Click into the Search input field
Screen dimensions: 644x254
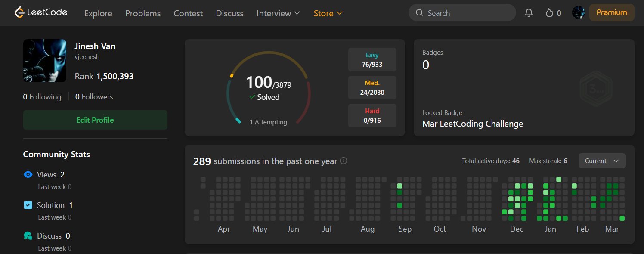click(x=467, y=13)
